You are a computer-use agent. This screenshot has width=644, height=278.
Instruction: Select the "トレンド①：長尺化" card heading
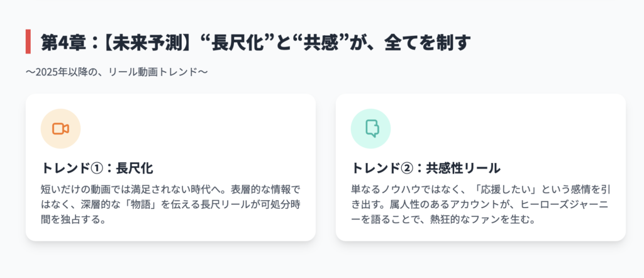point(97,168)
